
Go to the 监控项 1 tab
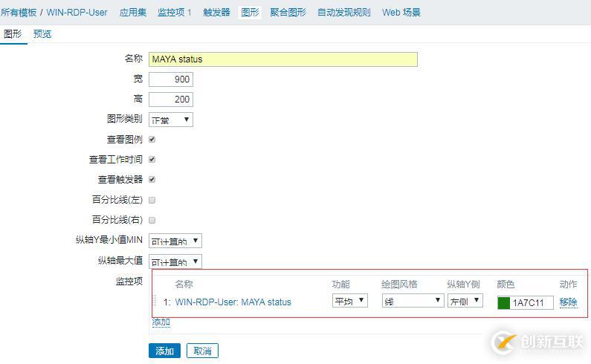click(175, 13)
